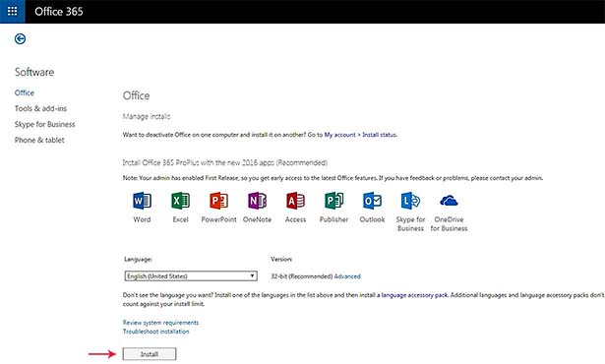The height and width of the screenshot is (364, 605).
Task: Click the Access app icon
Action: 295,201
